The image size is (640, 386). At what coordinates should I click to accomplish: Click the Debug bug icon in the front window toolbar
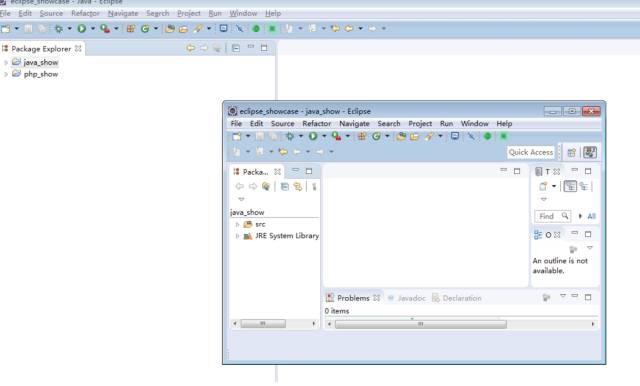click(290, 136)
